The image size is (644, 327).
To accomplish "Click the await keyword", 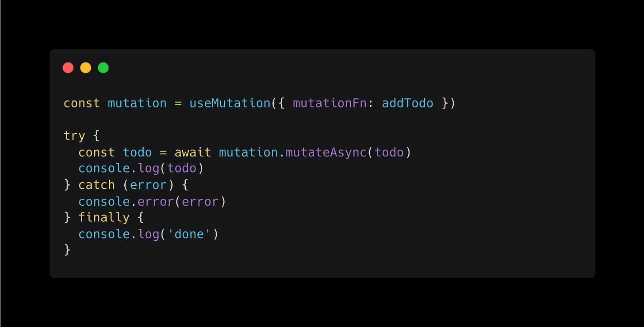I will tap(193, 152).
